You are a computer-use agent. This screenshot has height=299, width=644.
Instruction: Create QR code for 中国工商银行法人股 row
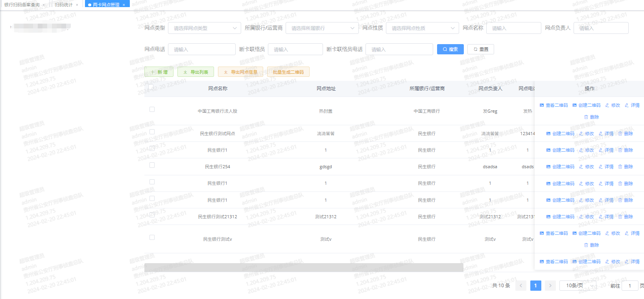(x=586, y=105)
